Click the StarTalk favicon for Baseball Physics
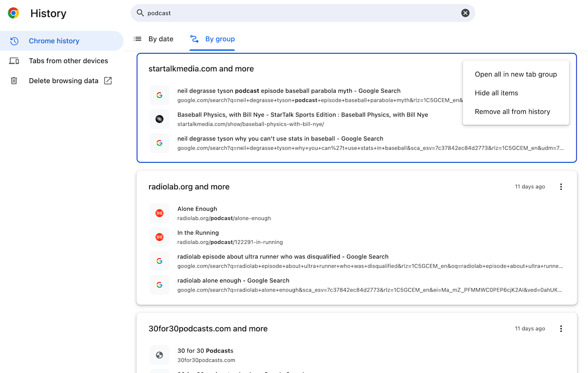The image size is (588, 373). click(160, 119)
